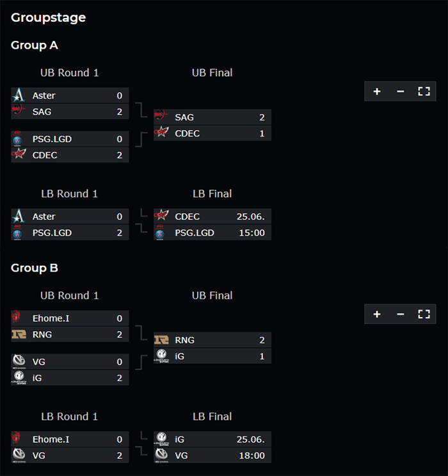Open iG vs VG 18:00 LB Final match
This screenshot has height=476, width=448.
212,447
